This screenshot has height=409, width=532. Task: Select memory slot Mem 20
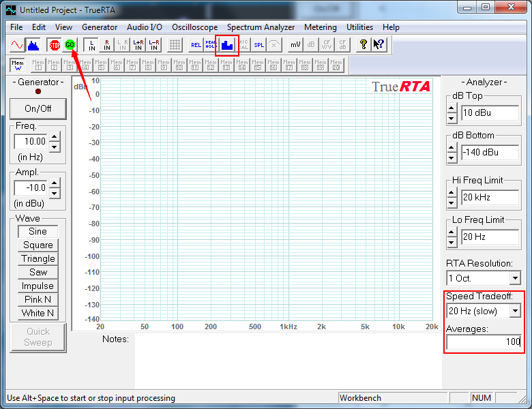336,65
